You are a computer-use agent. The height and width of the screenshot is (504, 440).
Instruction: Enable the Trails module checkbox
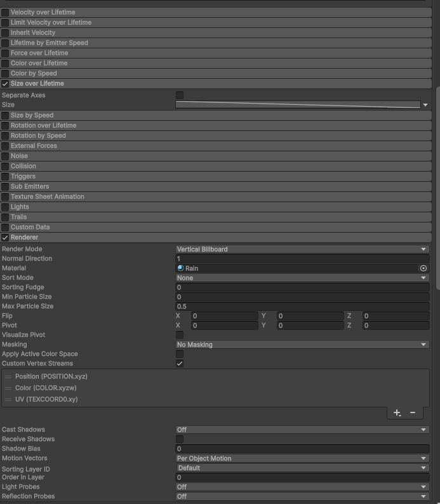click(5, 217)
